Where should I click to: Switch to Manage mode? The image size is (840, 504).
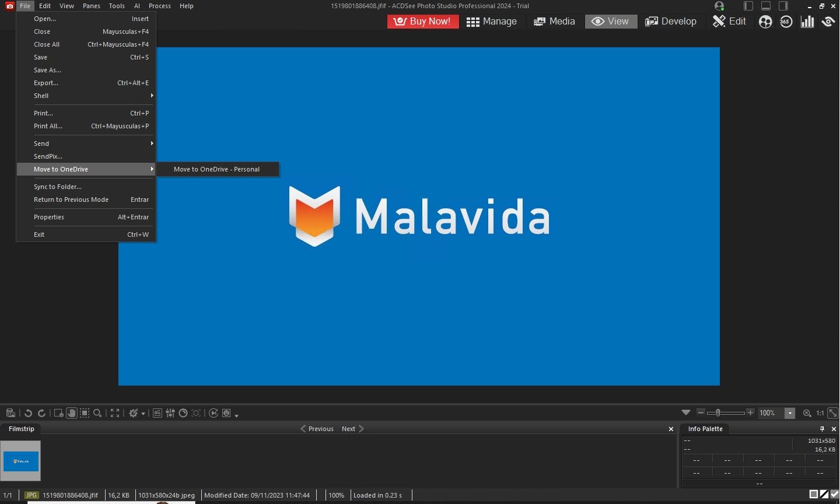click(x=492, y=22)
